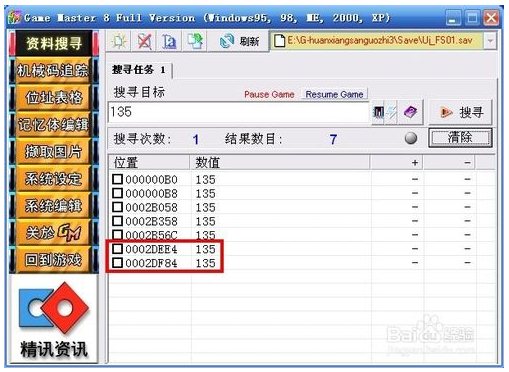
Task: Click the search type selector icon beside input
Action: [378, 112]
